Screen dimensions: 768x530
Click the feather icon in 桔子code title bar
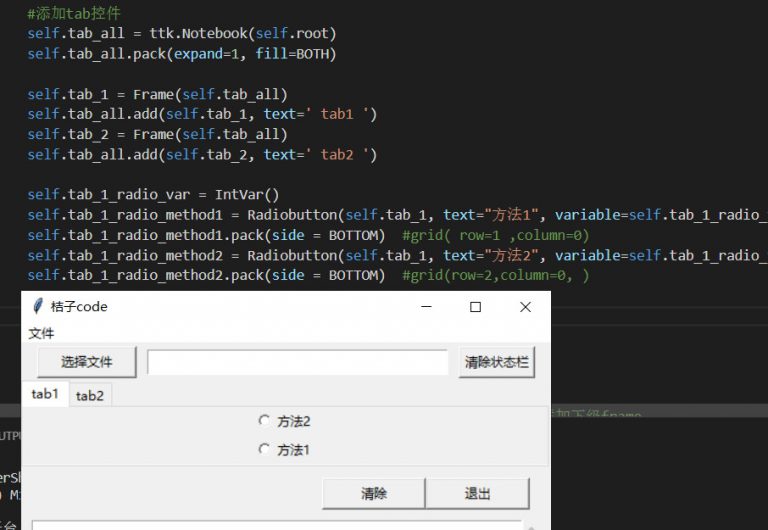pyautogui.click(x=38, y=307)
